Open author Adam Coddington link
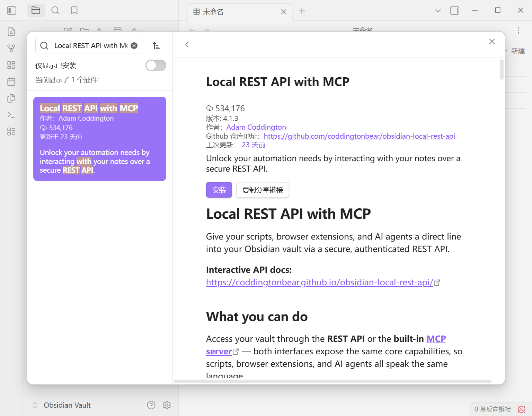 click(x=256, y=127)
